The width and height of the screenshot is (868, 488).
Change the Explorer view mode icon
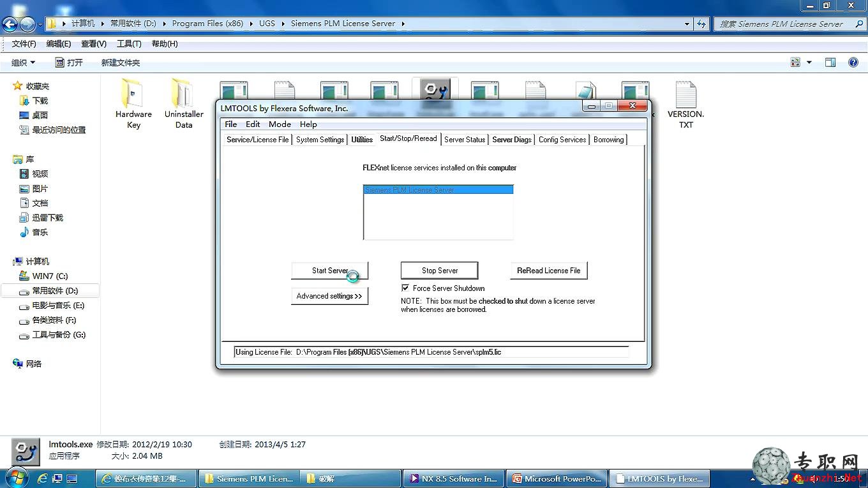795,62
